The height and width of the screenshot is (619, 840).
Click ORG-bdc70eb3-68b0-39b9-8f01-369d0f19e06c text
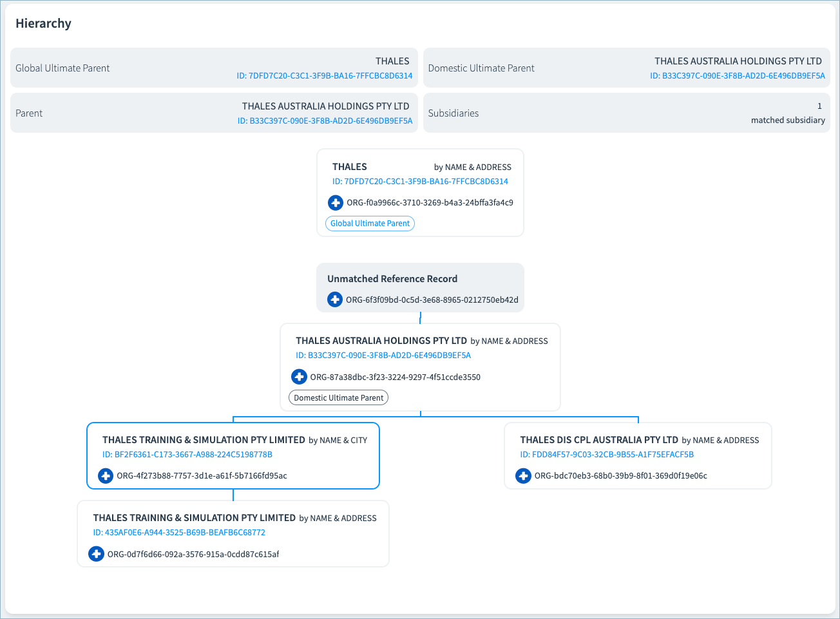pos(621,476)
